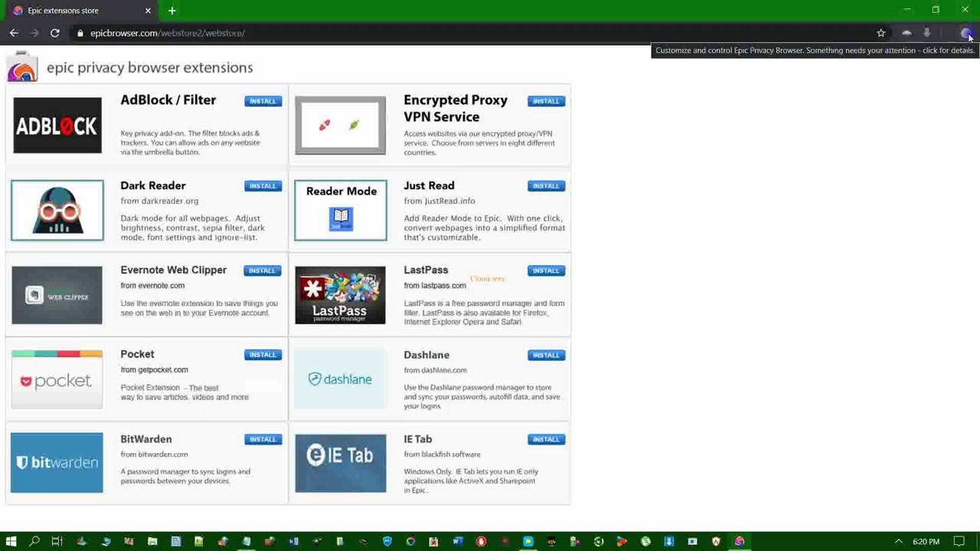Click the AdBlock / Filter title
This screenshot has height=551, width=980.
pyautogui.click(x=168, y=100)
